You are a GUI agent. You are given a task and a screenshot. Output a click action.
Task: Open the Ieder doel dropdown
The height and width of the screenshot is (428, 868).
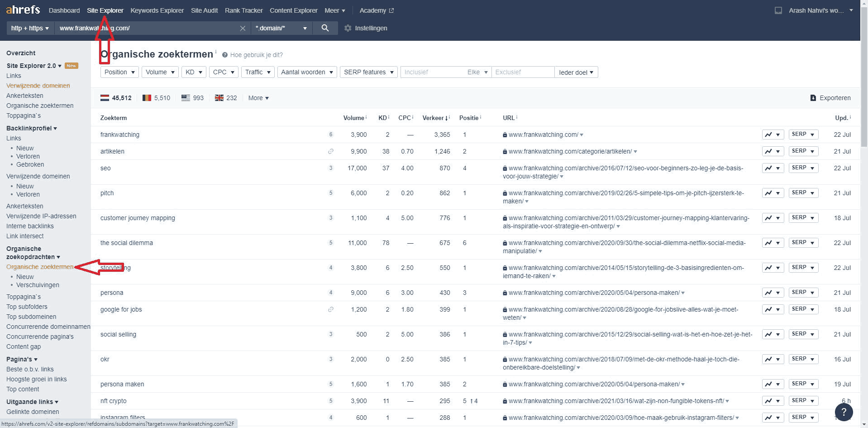point(576,72)
